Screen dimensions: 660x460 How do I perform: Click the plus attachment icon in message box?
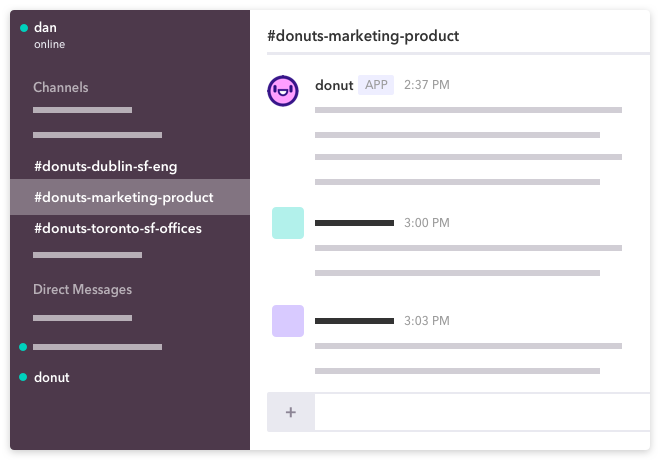290,412
